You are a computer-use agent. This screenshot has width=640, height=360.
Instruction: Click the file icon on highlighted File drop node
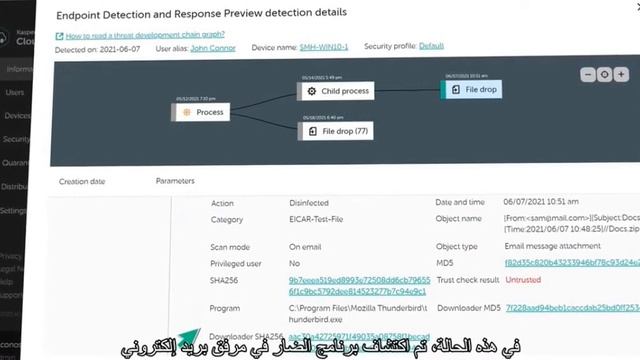click(x=456, y=89)
